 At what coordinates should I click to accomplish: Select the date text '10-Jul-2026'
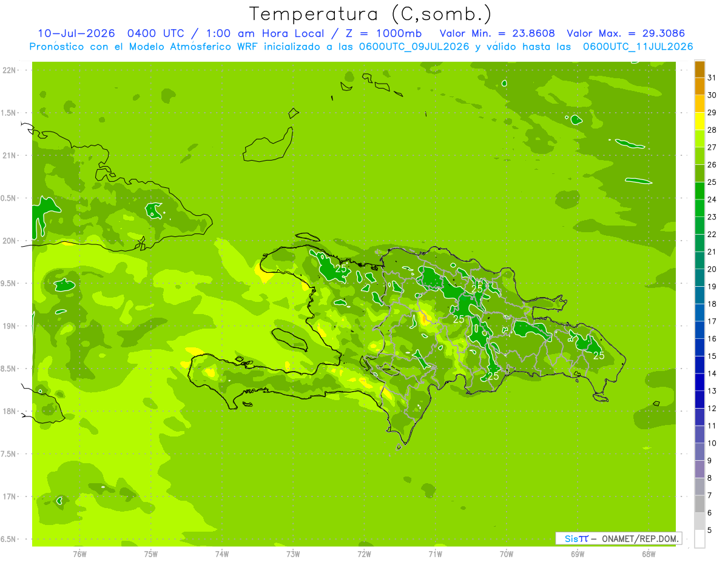76,33
